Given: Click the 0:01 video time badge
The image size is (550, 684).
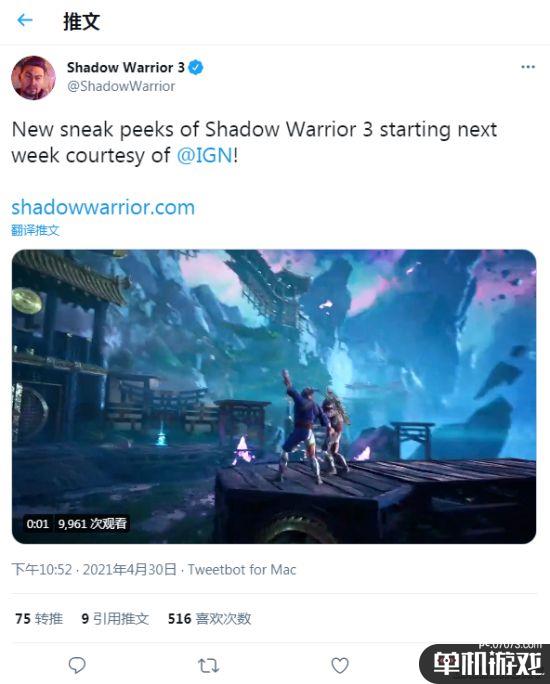Looking at the screenshot, I should click(38, 523).
